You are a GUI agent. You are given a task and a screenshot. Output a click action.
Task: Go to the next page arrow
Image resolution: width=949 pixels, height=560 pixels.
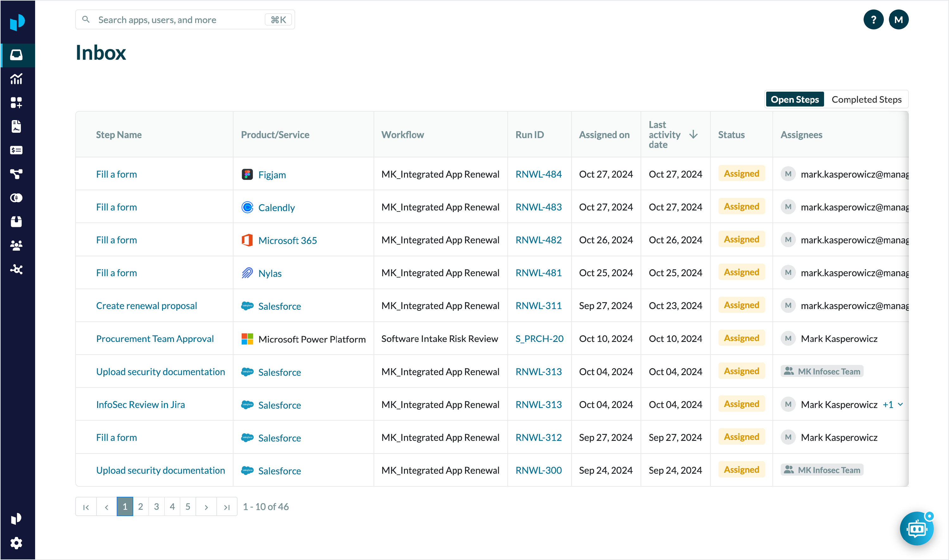click(x=206, y=507)
